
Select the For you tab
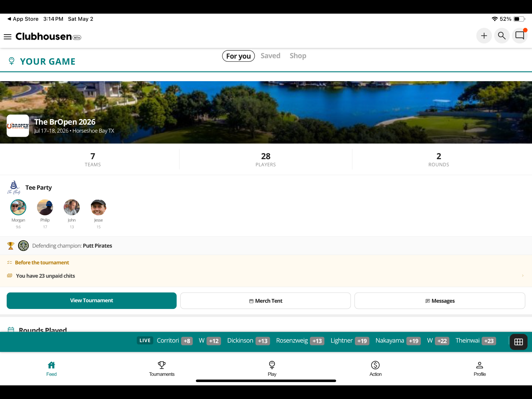(x=238, y=56)
